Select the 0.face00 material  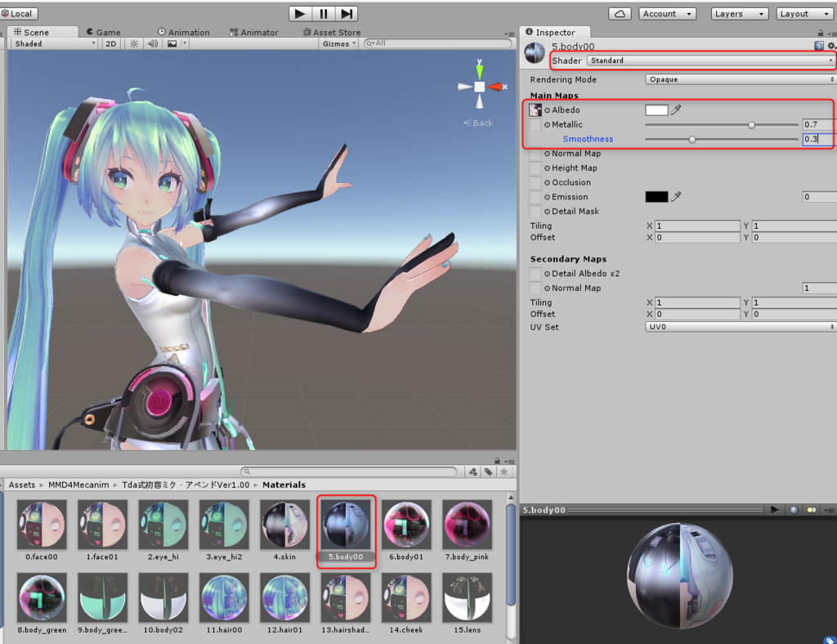point(42,530)
